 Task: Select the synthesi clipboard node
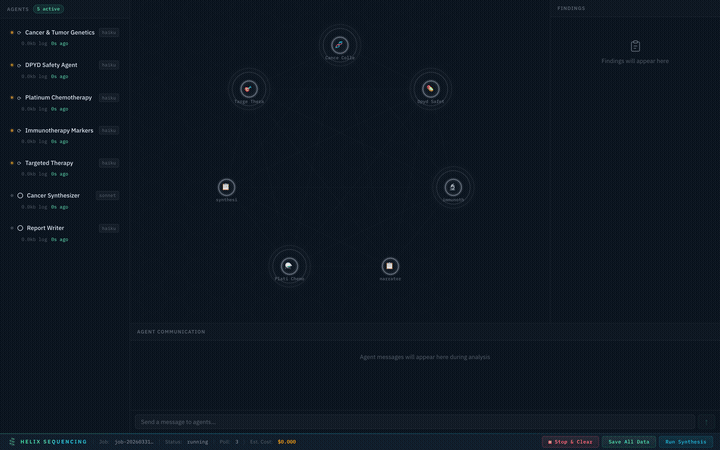point(226,187)
